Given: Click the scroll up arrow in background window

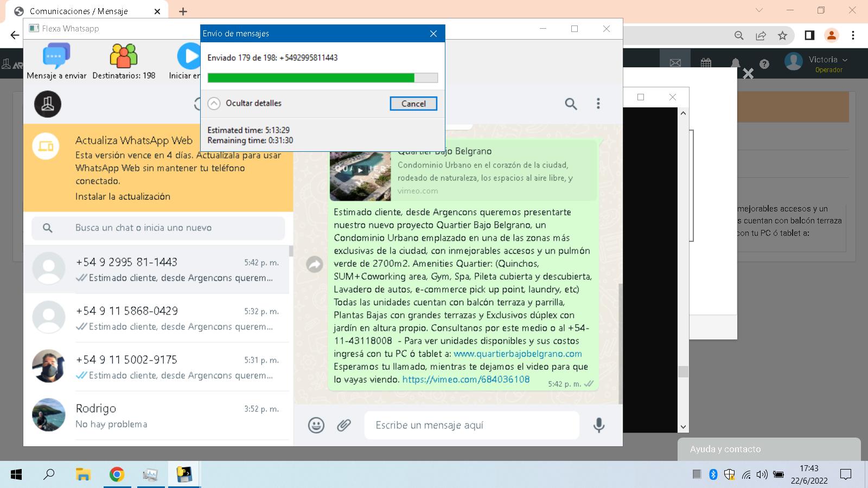Looking at the screenshot, I should pyautogui.click(x=683, y=113).
